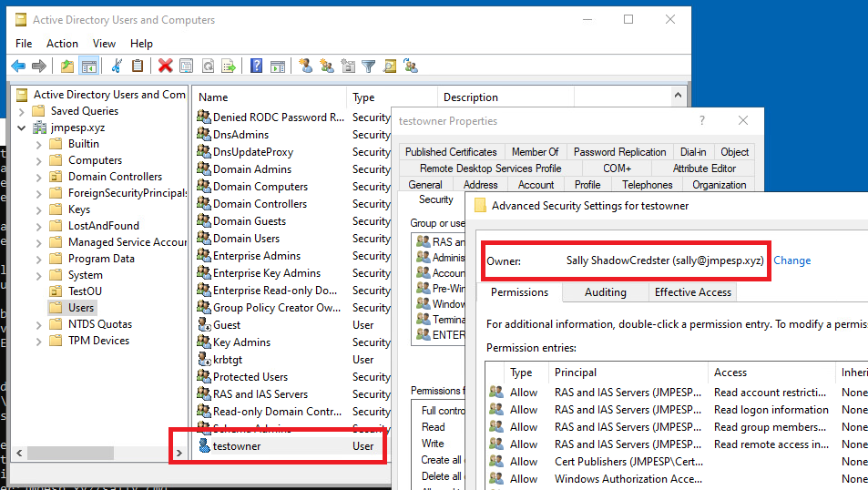The width and height of the screenshot is (868, 490).
Task: Open the Organization tab
Action: coord(720,185)
